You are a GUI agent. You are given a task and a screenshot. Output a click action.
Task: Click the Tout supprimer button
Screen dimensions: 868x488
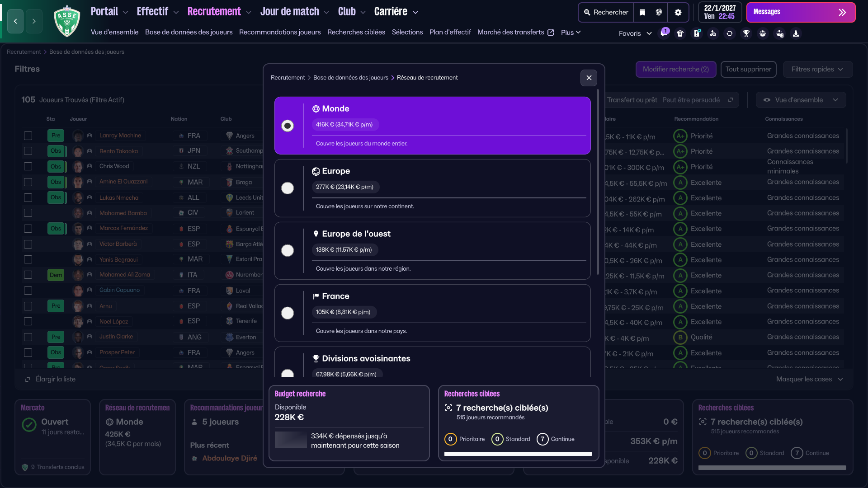(748, 69)
